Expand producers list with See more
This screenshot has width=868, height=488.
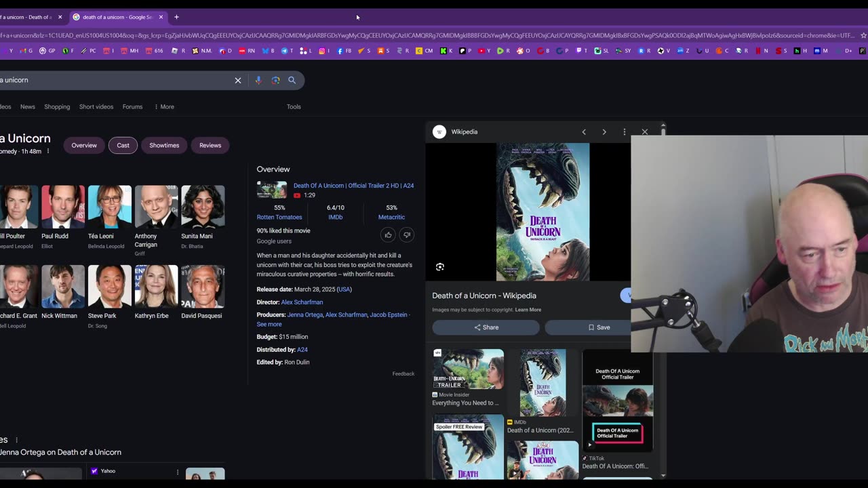(x=269, y=324)
